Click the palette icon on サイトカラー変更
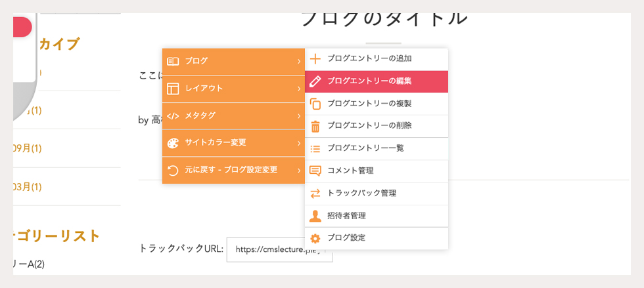Screen dimensions: 644x288 pos(173,143)
